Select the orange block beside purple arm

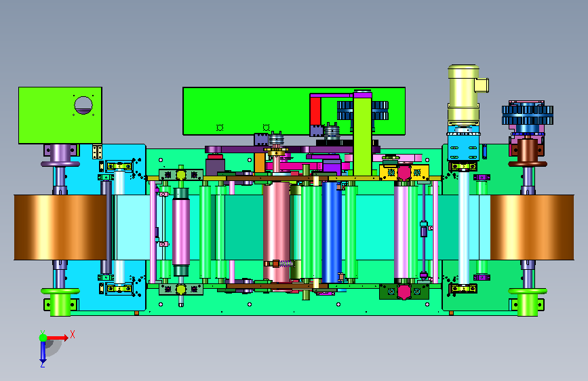tap(260, 163)
